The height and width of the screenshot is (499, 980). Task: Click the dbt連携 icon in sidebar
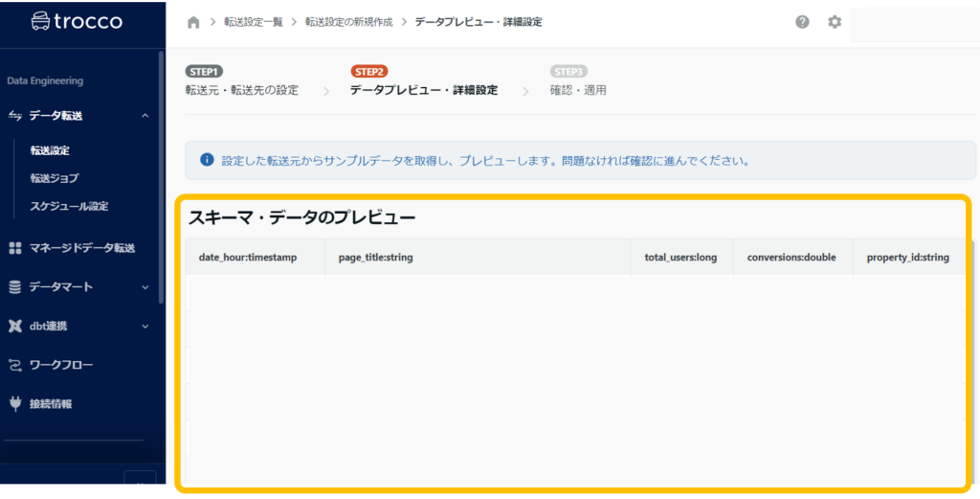pyautogui.click(x=15, y=326)
